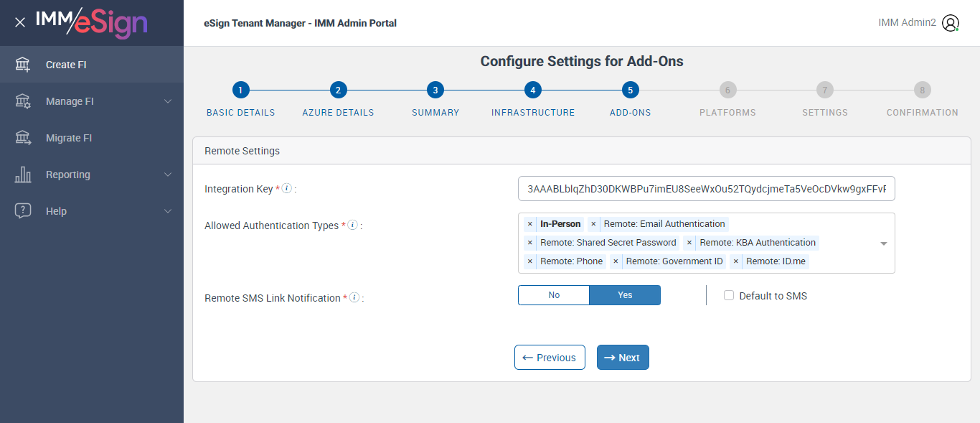Go to the Basic Details step
Screen dimensions: 980x423
pos(240,90)
